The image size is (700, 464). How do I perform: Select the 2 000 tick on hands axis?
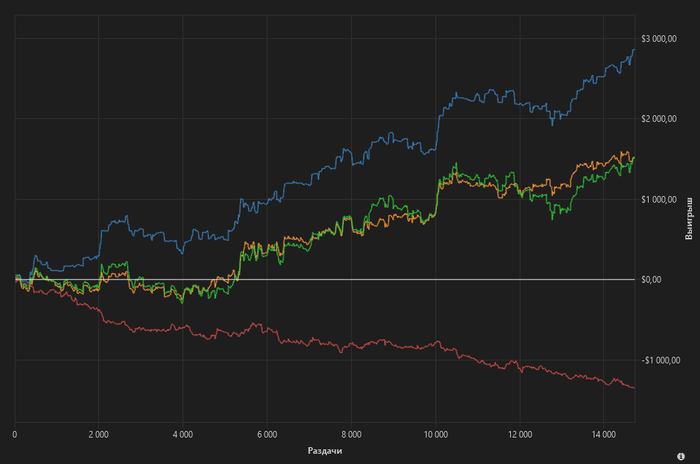point(99,435)
